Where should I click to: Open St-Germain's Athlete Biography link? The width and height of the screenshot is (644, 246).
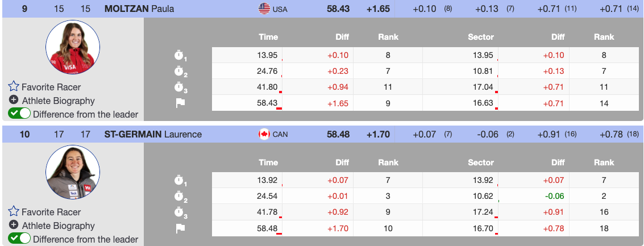58,226
